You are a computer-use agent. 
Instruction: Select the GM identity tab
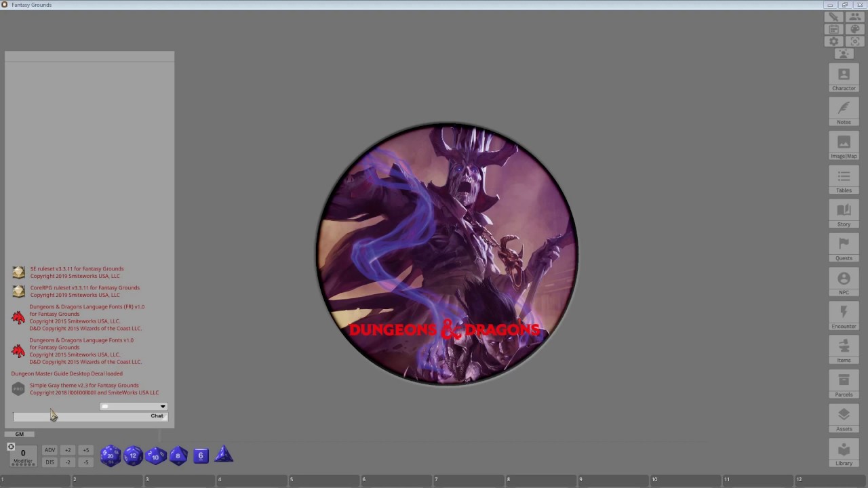click(19, 434)
